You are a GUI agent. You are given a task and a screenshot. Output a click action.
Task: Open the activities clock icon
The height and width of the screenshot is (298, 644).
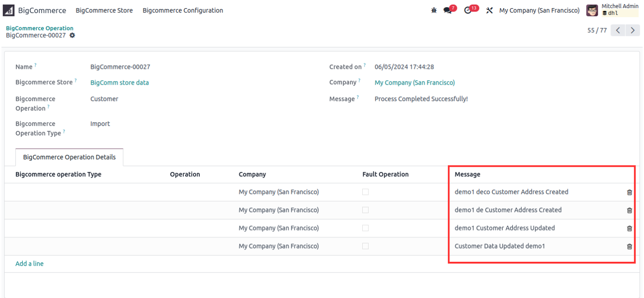468,10
